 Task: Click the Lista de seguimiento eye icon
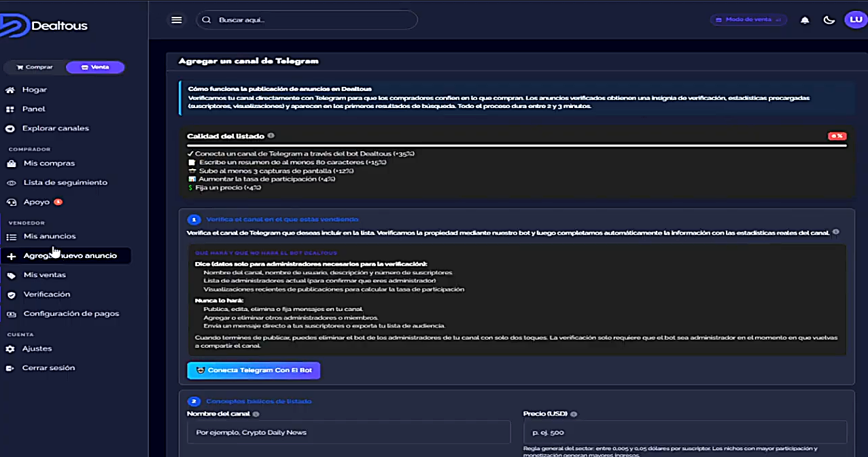pyautogui.click(x=10, y=183)
